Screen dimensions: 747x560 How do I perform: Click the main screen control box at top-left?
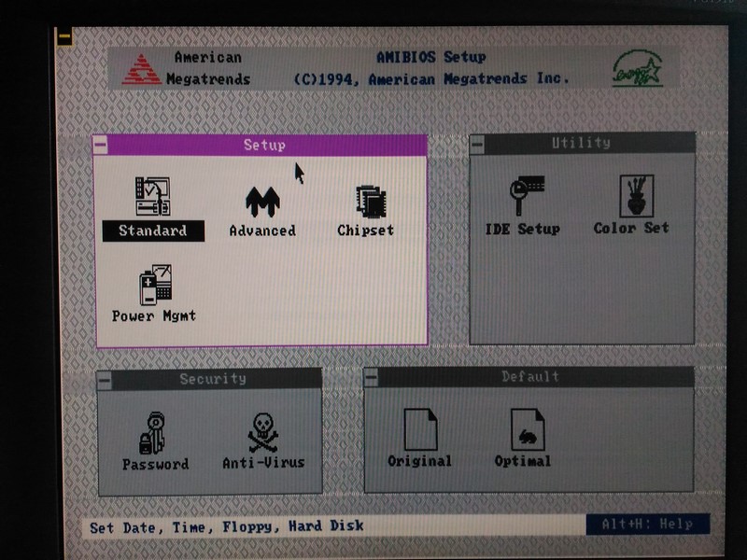(64, 38)
